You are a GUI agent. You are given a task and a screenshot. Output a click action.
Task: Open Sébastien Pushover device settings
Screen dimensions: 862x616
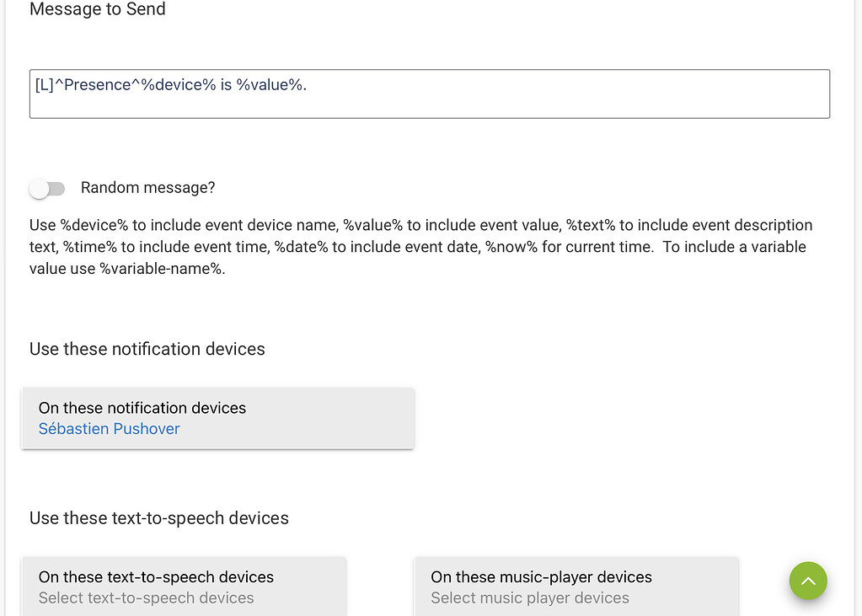click(109, 429)
